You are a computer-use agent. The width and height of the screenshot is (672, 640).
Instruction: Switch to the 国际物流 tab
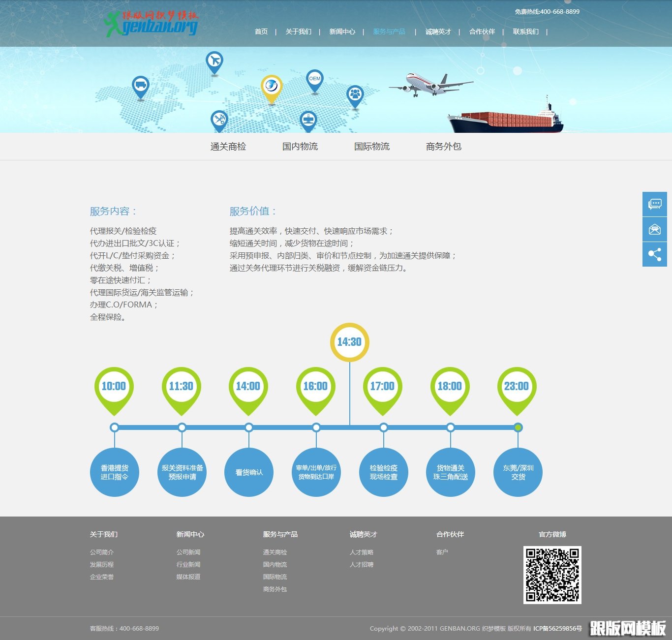click(x=372, y=147)
